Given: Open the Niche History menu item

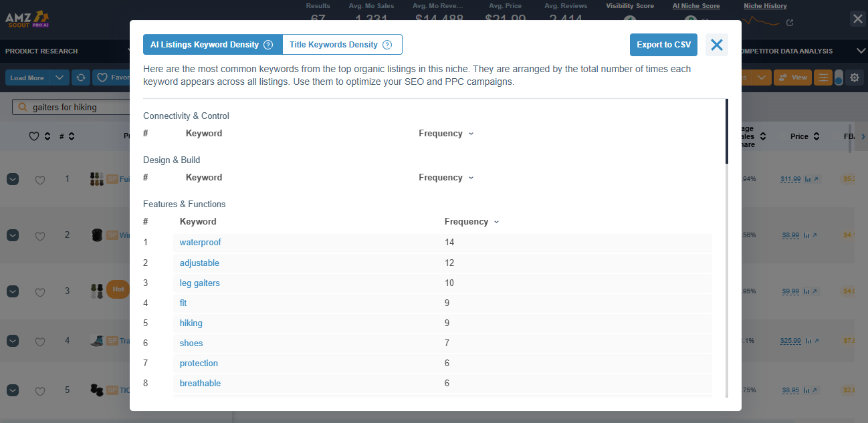Looking at the screenshot, I should [765, 6].
